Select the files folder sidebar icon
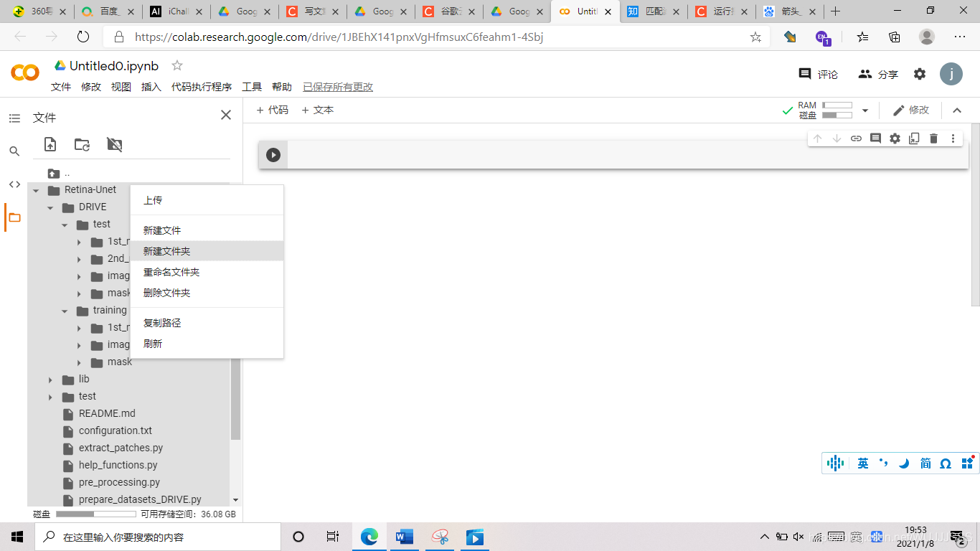The height and width of the screenshot is (551, 980). point(14,217)
